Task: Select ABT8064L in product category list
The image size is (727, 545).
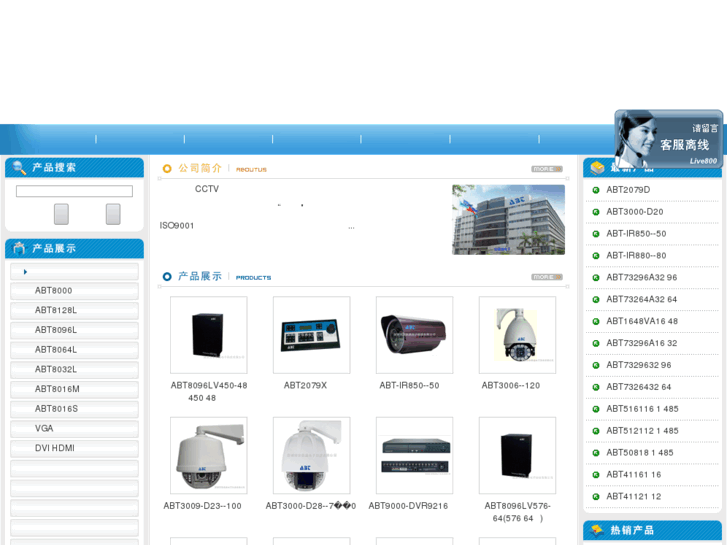Action: tap(74, 350)
